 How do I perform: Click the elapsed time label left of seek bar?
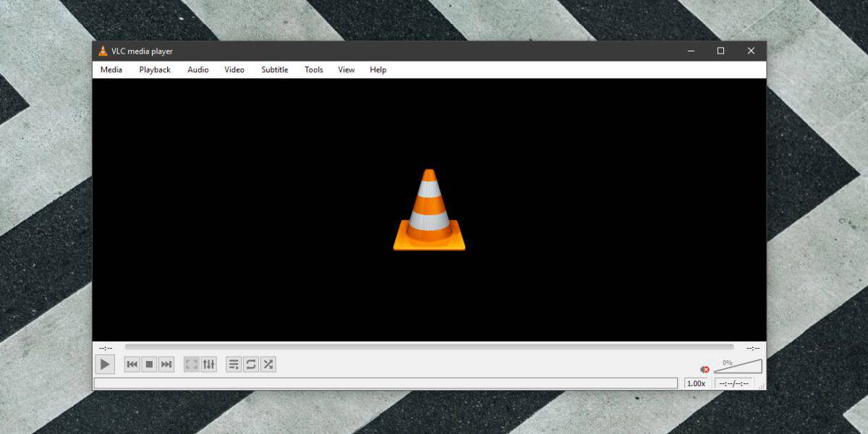click(x=106, y=348)
